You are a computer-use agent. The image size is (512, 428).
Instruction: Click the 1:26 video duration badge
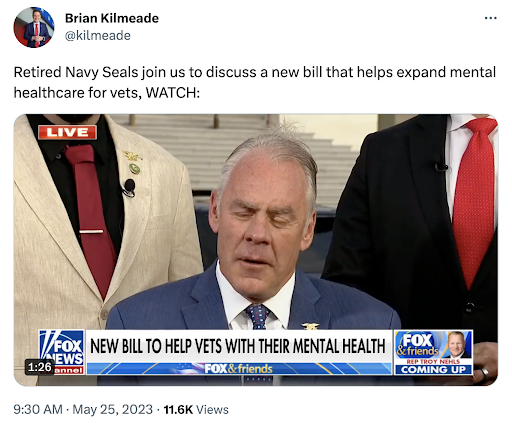click(40, 367)
